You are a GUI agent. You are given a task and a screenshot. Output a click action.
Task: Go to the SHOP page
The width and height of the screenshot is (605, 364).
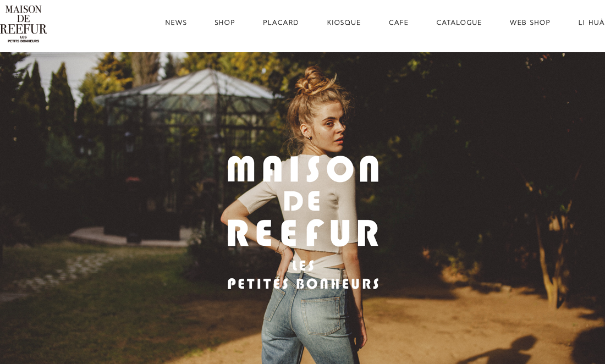coord(224,23)
